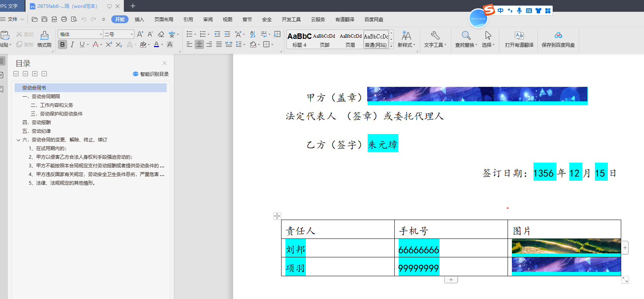Click 智能识别目录 link in outline panel

click(151, 74)
